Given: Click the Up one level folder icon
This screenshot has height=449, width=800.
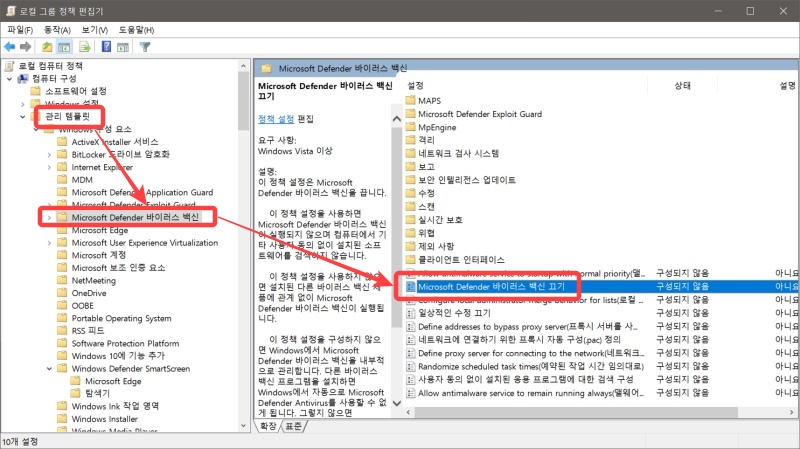Looking at the screenshot, I should (47, 47).
